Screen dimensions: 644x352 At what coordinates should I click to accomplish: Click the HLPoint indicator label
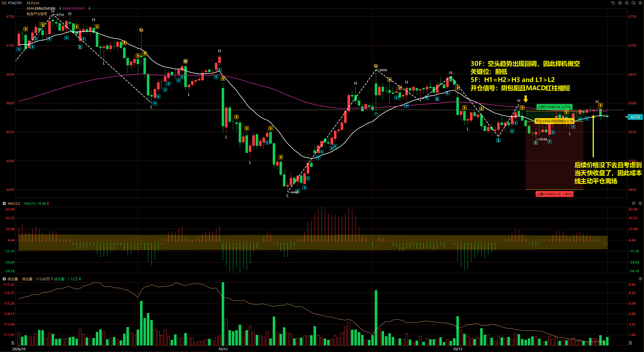33,3
